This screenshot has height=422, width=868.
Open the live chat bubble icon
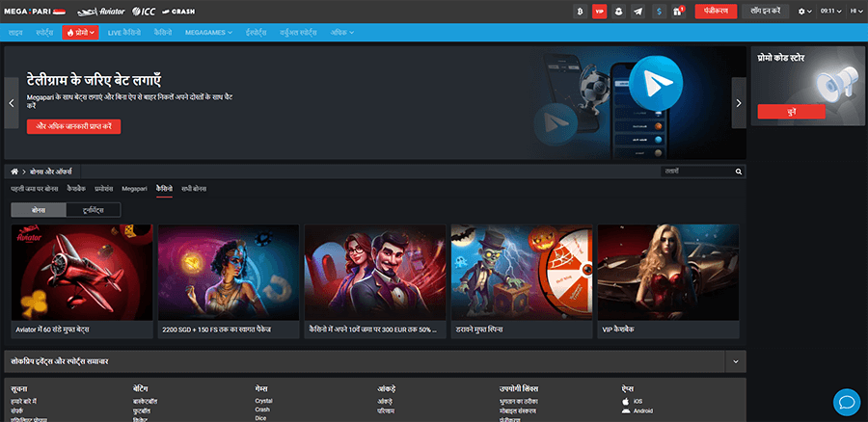[847, 402]
